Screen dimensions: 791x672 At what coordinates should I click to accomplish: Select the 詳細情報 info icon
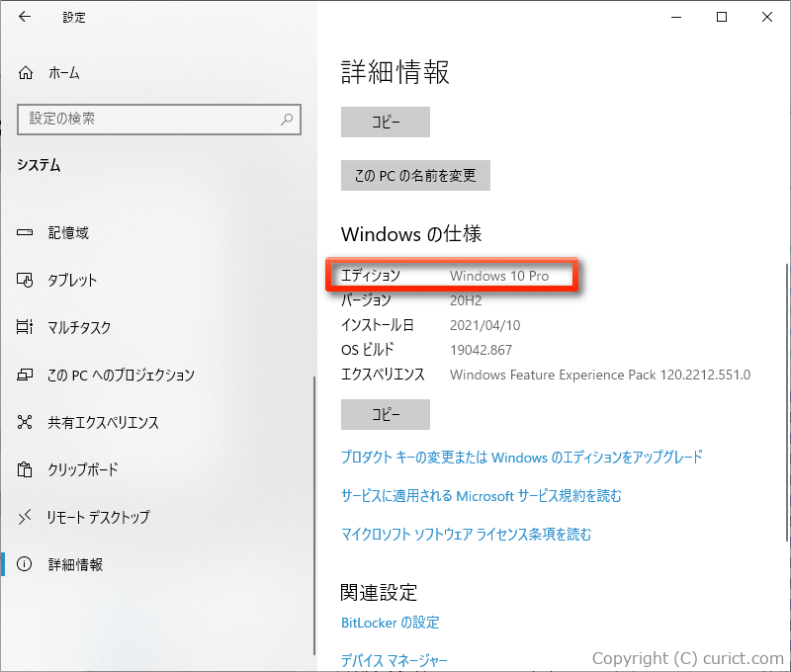coord(24,563)
